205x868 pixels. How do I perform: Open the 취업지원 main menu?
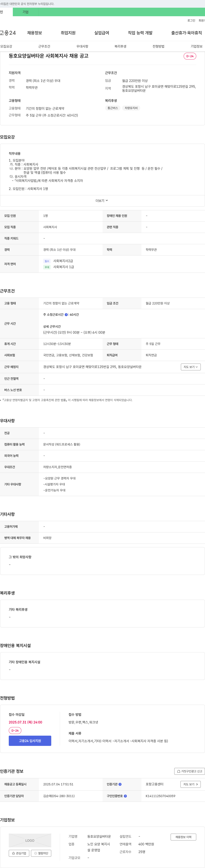pyautogui.click(x=68, y=33)
